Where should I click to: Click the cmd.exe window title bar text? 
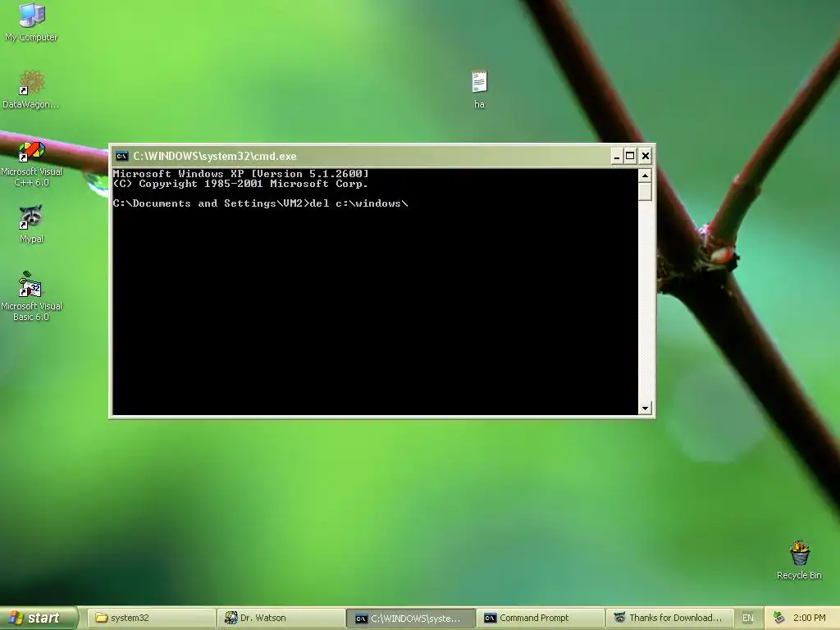coord(214,157)
